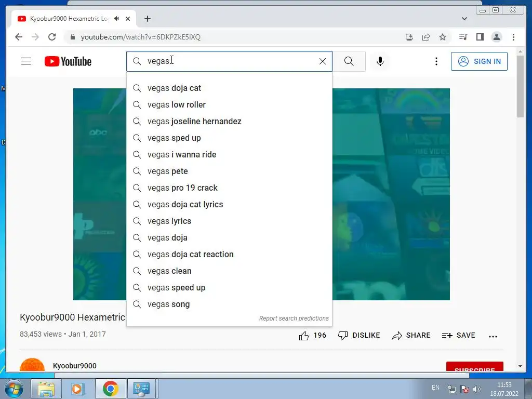532x399 pixels.
Task: Go forward with the browser forward arrow
Action: coord(35,37)
